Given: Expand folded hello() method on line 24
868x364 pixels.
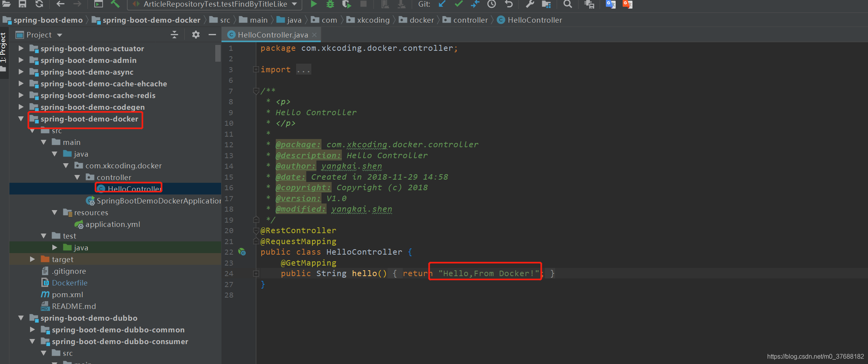Looking at the screenshot, I should (x=256, y=273).
